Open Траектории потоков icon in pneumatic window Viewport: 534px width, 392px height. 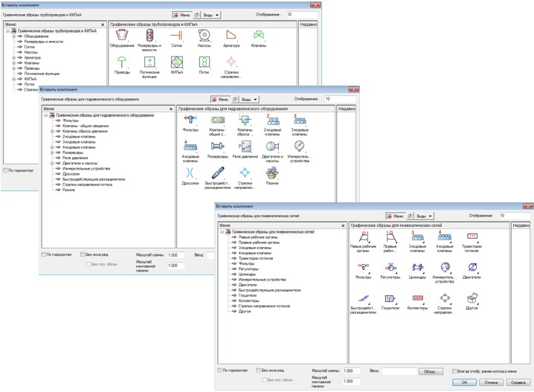[472, 237]
